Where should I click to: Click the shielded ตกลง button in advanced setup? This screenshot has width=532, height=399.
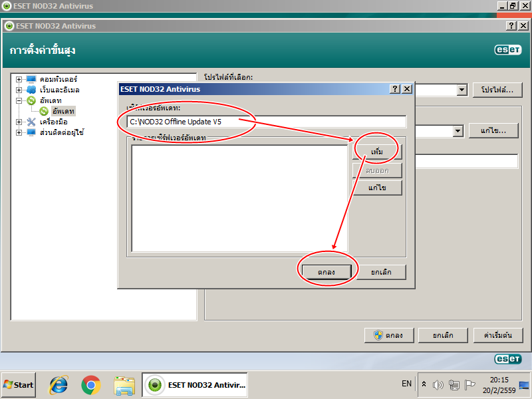[x=389, y=335]
